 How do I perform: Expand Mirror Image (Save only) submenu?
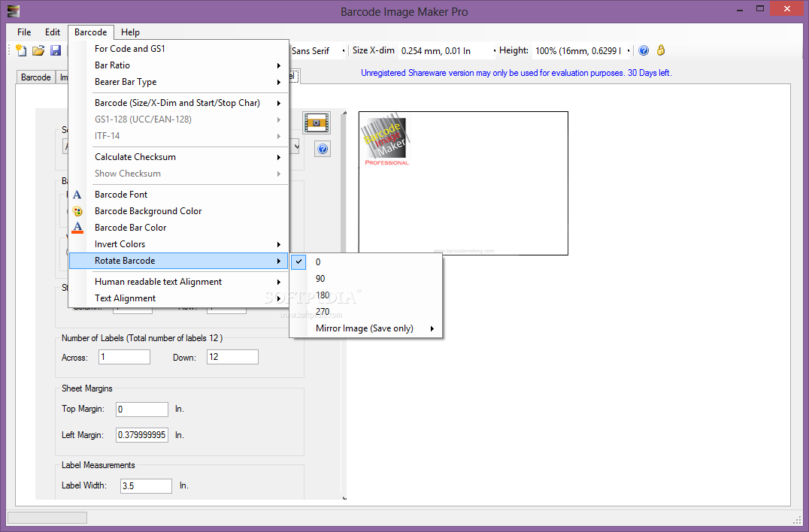click(366, 328)
